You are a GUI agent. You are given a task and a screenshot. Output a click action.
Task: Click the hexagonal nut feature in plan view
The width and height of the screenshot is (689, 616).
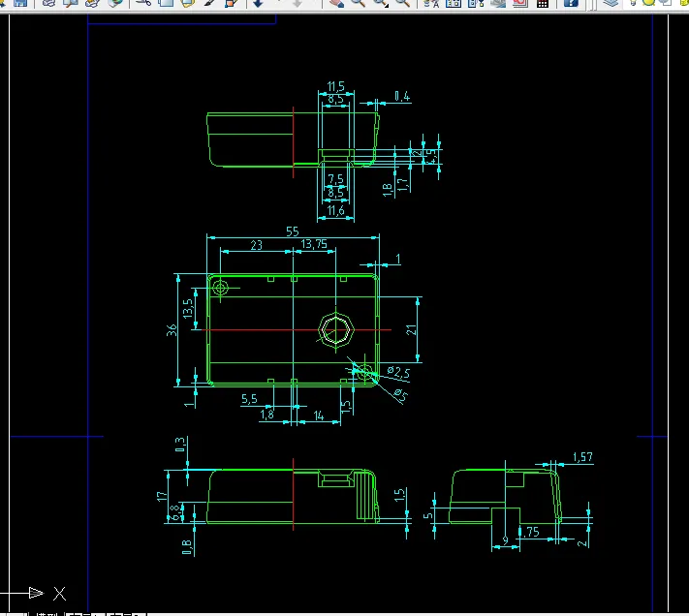point(335,329)
